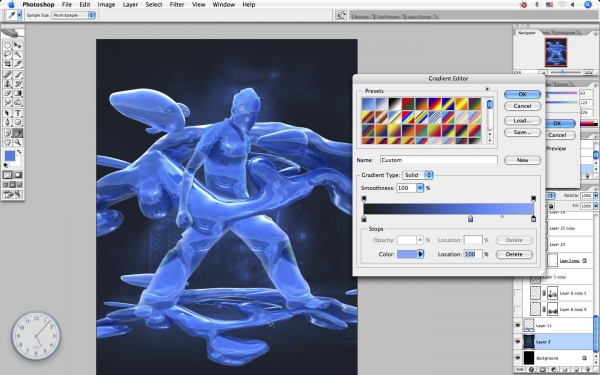Image resolution: width=600 pixels, height=375 pixels.
Task: Select the Healing Brush tool
Action: click(x=7, y=75)
